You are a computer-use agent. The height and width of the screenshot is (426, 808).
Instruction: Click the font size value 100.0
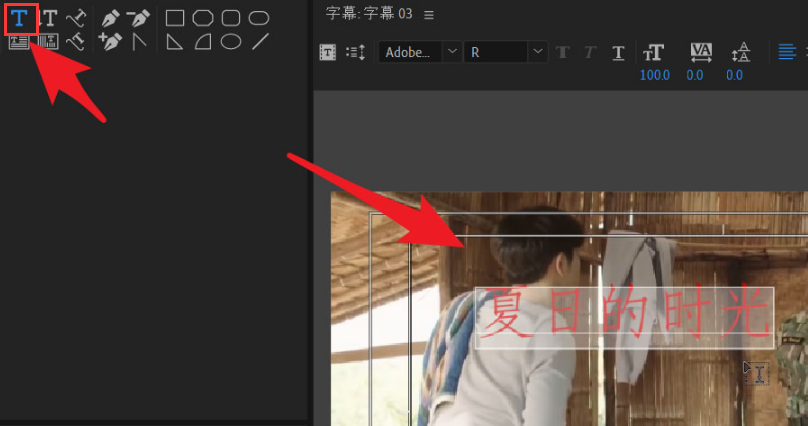[654, 75]
